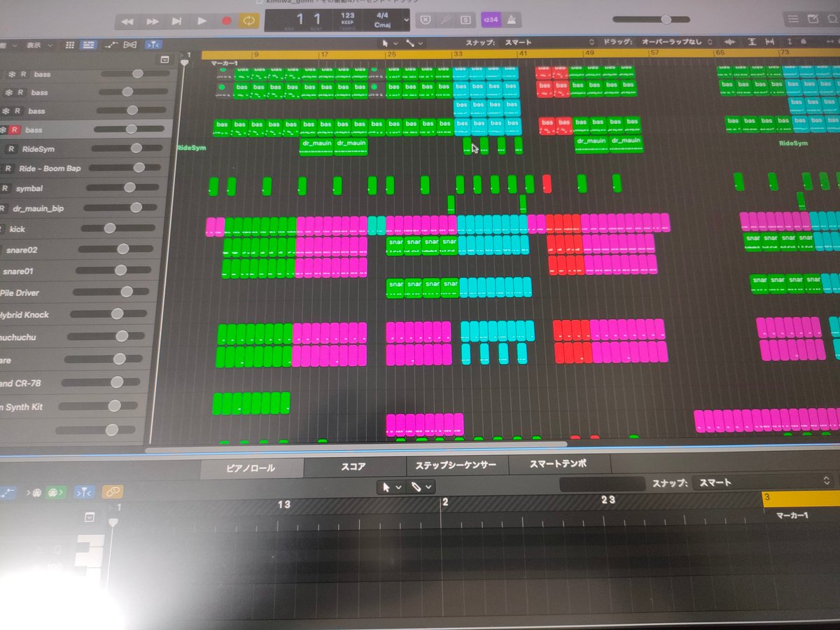Screen dimensions: 840x630
Task: Click the 123 tempo value in the LCD
Action: tap(347, 15)
